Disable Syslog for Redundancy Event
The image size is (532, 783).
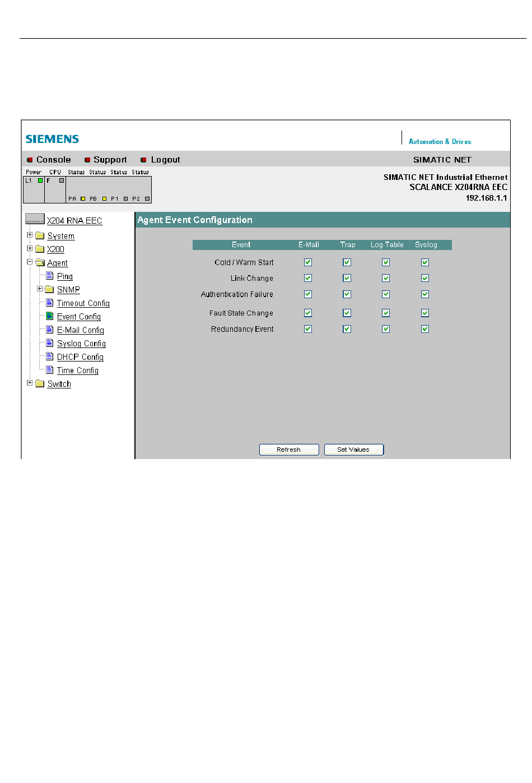(x=425, y=329)
